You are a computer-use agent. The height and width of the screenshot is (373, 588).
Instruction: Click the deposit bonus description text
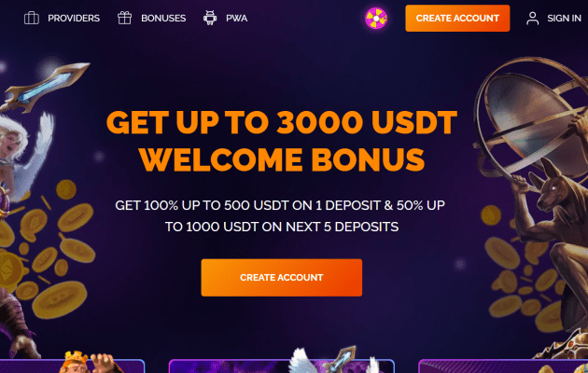click(280, 216)
